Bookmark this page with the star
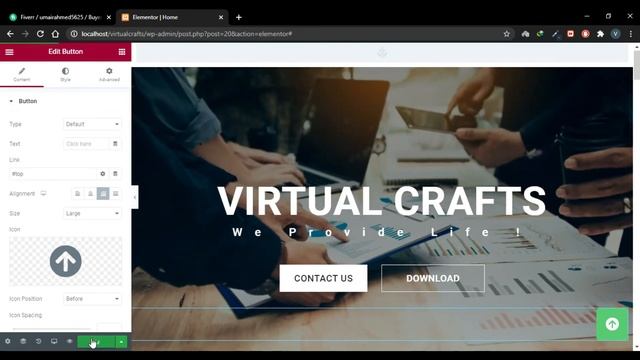640x360 pixels. click(507, 34)
